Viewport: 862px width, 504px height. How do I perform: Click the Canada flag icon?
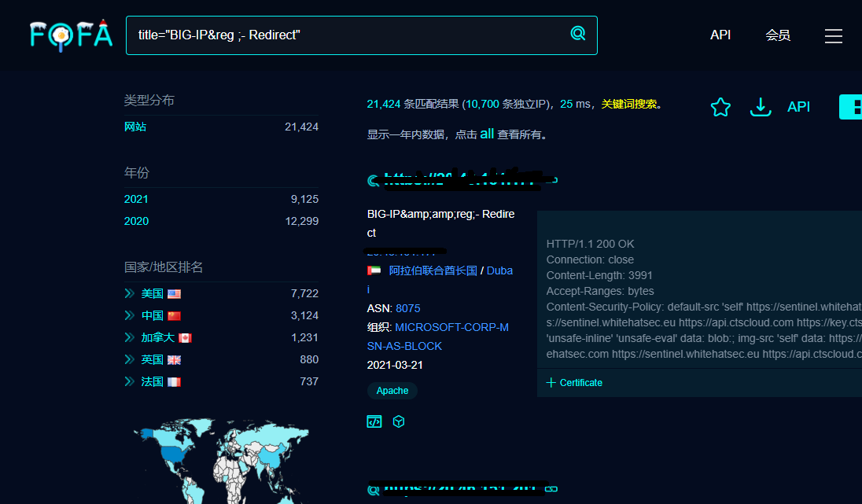(x=186, y=338)
